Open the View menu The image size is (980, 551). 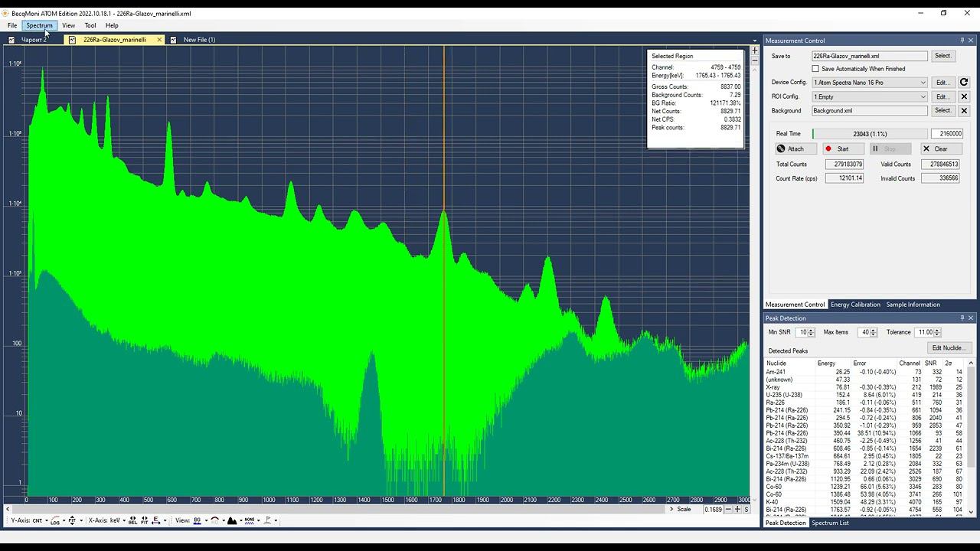pyautogui.click(x=68, y=25)
